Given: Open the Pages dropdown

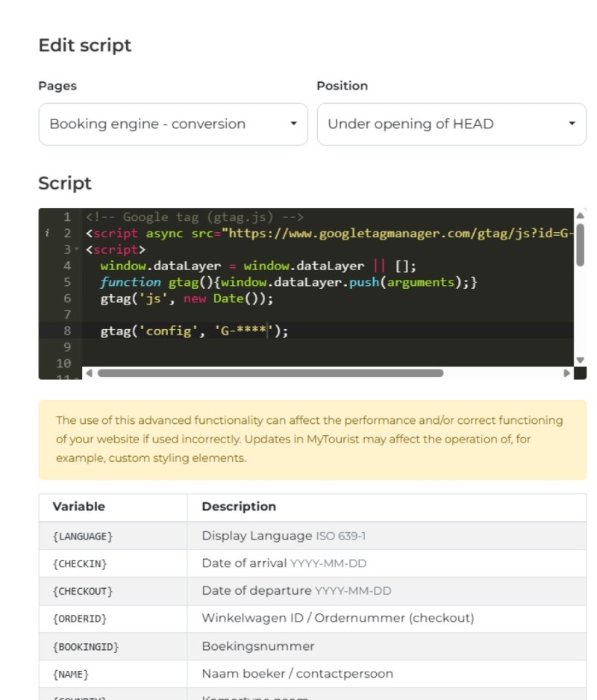Looking at the screenshot, I should pyautogui.click(x=173, y=124).
